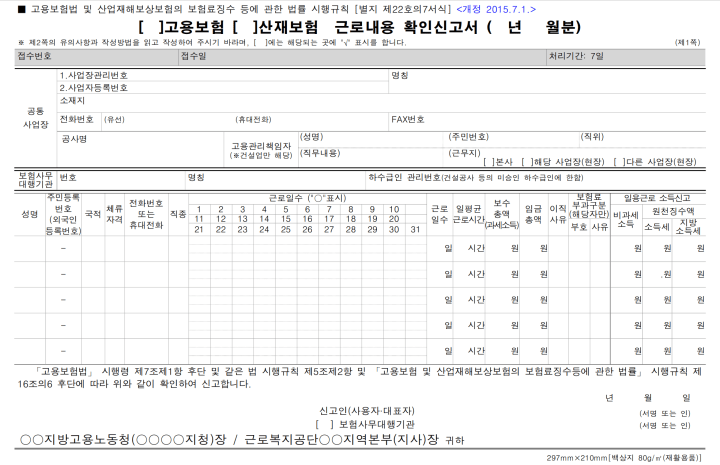Tick the 본사 workplace checkbox

[x=489, y=162]
